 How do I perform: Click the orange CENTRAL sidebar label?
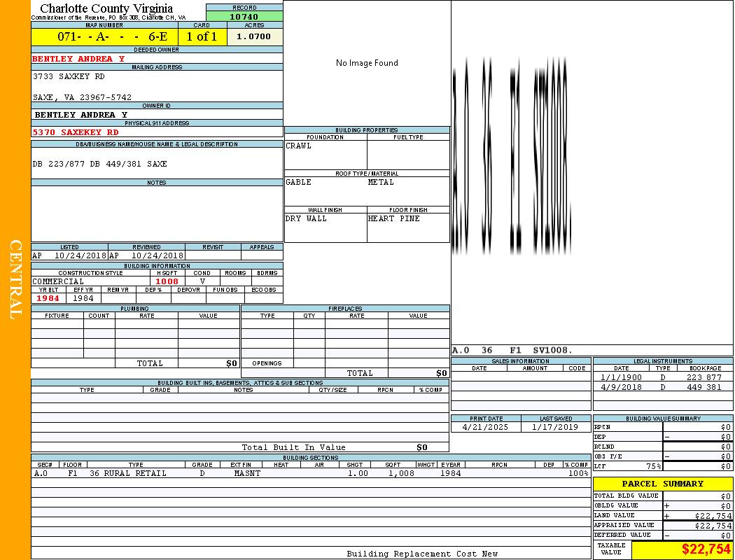pyautogui.click(x=15, y=280)
